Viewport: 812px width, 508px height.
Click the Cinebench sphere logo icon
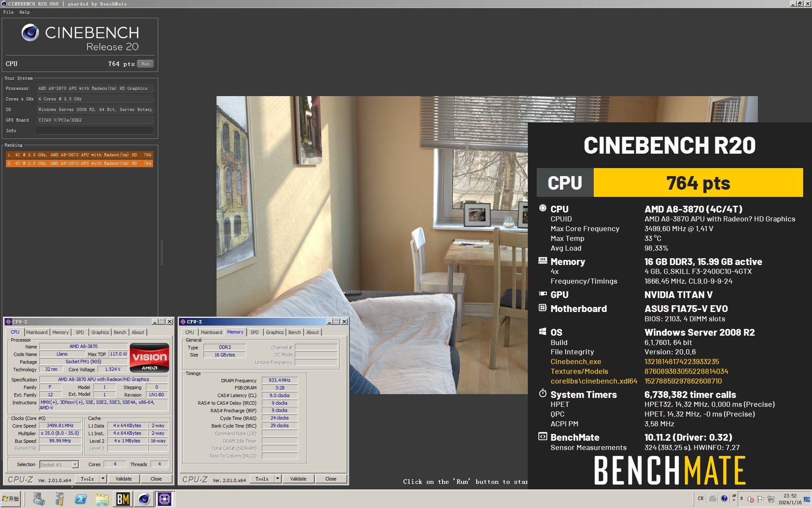point(30,33)
